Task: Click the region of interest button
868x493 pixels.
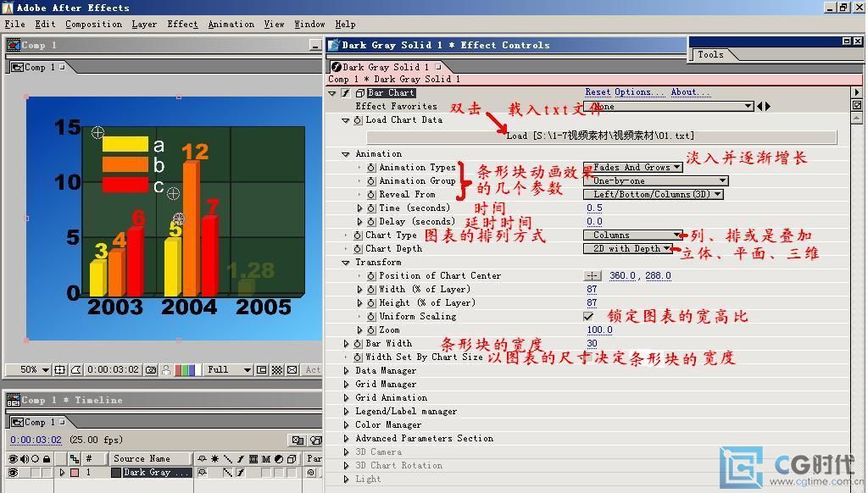Action: click(261, 369)
